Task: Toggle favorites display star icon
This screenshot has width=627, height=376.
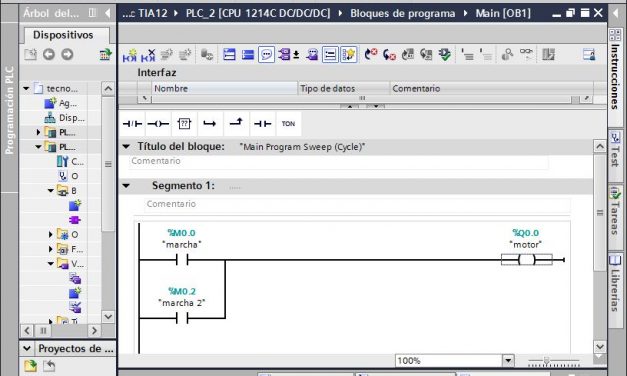Action: click(349, 55)
